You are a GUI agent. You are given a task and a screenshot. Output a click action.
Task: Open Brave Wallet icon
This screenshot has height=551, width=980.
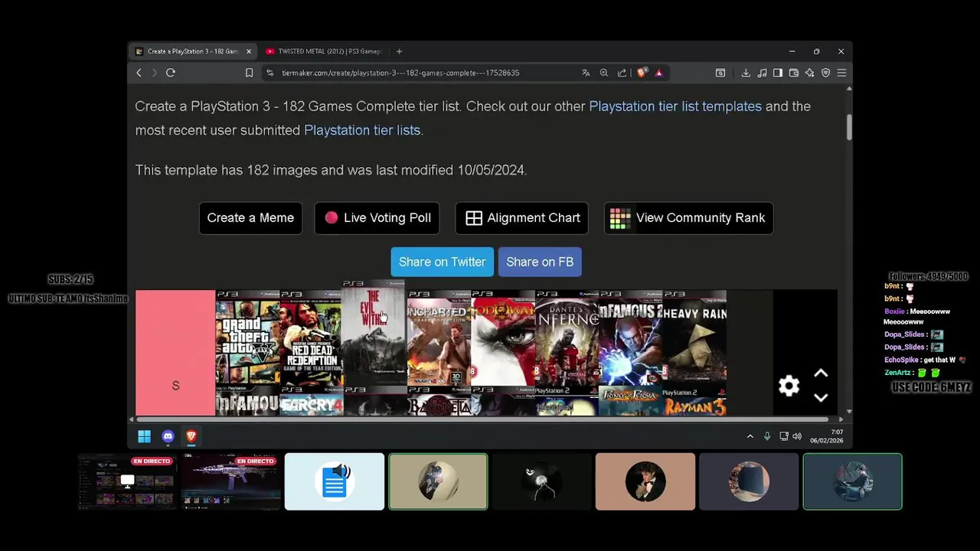(794, 73)
